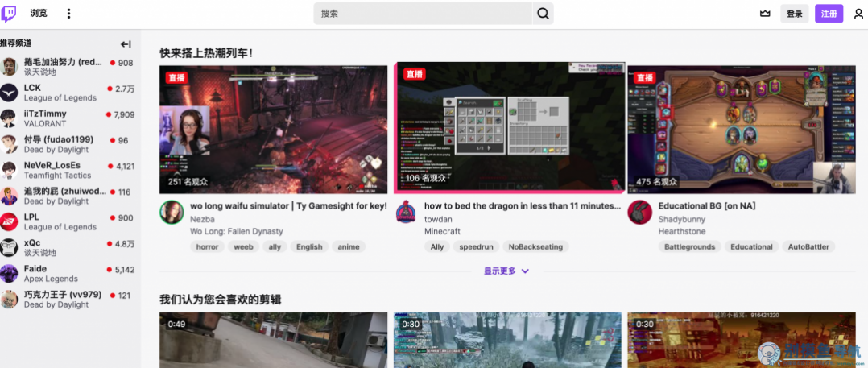Image resolution: width=868 pixels, height=368 pixels.
Task: Click iiTzTimmy avatar in sidebar
Action: coord(9,118)
